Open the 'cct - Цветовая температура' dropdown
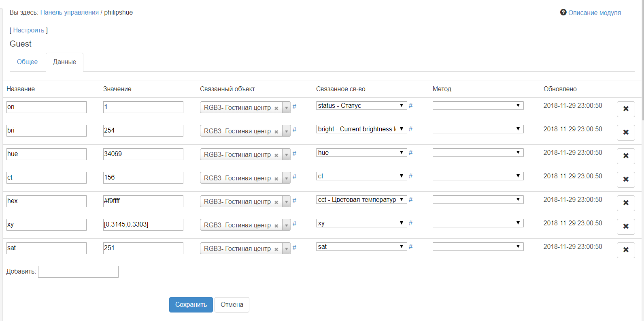 pyautogui.click(x=361, y=200)
